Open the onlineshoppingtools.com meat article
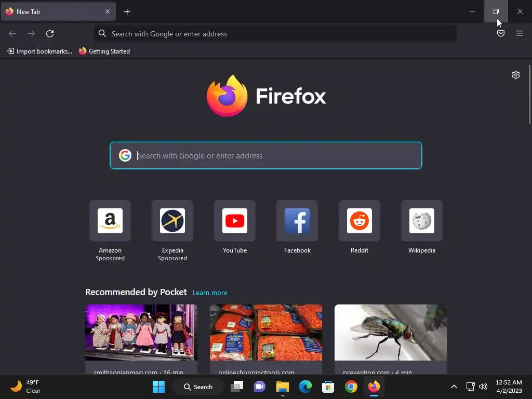The height and width of the screenshot is (399, 532). pyautogui.click(x=266, y=339)
